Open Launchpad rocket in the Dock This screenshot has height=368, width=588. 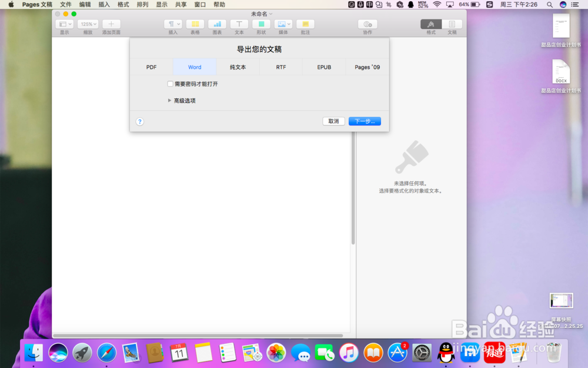click(x=82, y=353)
